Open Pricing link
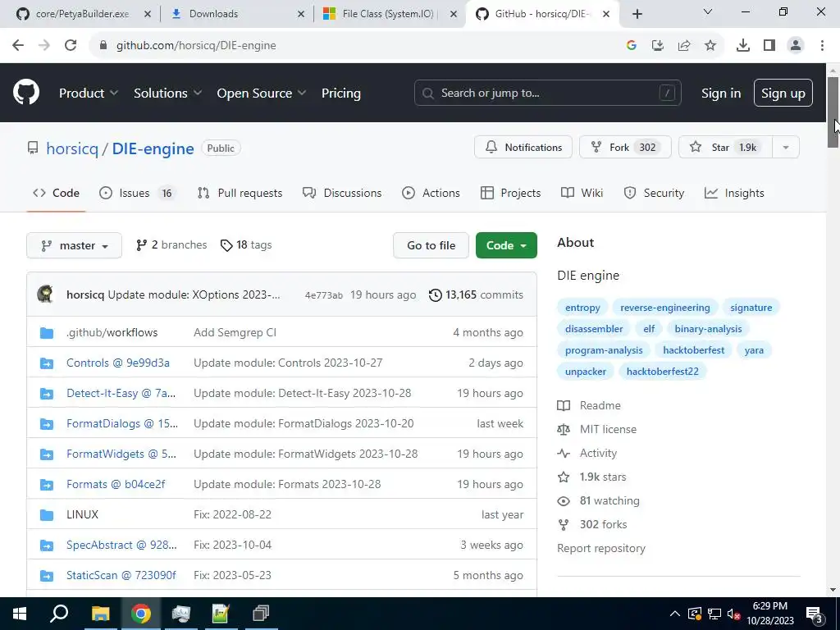The image size is (840, 630). [x=340, y=94]
